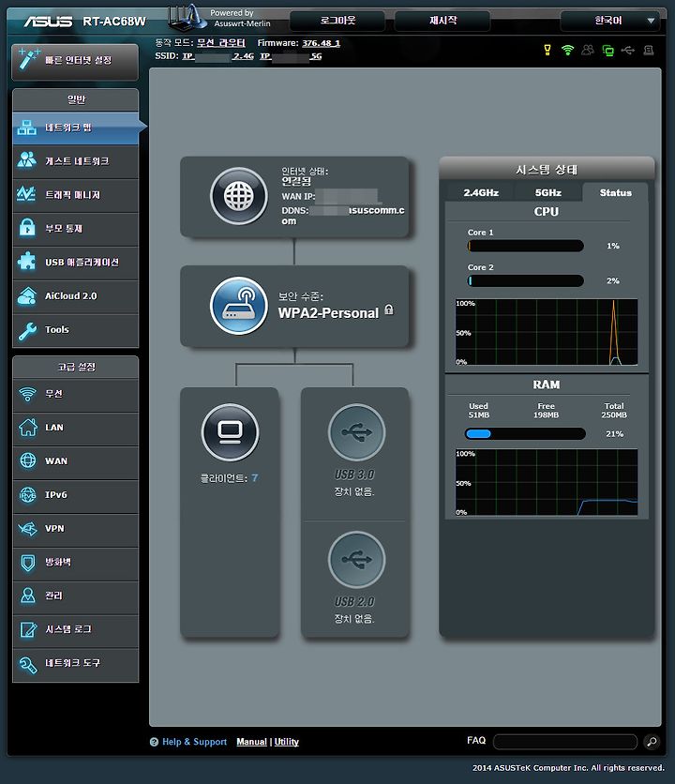
Task: Click the guest network status icon in header
Action: 588,50
